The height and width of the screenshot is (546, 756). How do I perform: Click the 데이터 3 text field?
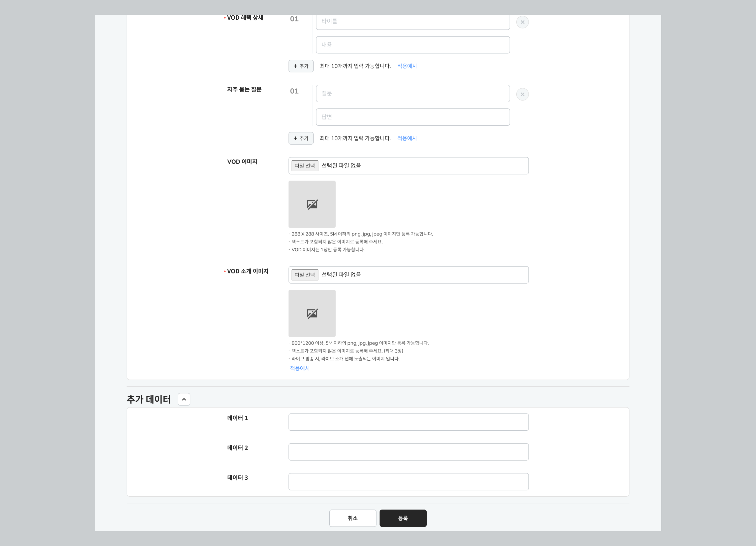(408, 482)
